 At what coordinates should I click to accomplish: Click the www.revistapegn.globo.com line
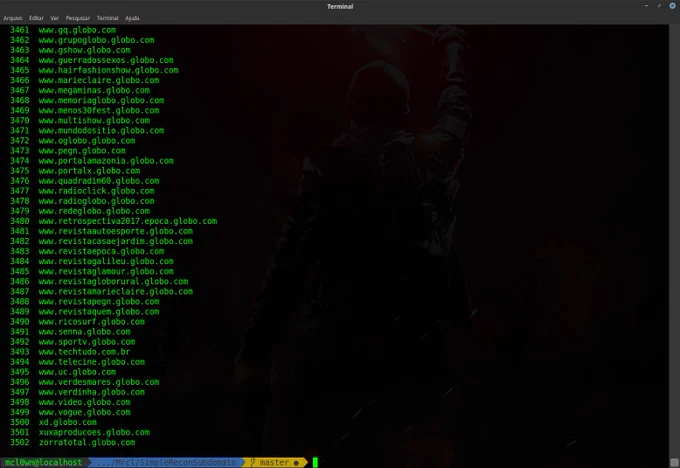click(99, 301)
